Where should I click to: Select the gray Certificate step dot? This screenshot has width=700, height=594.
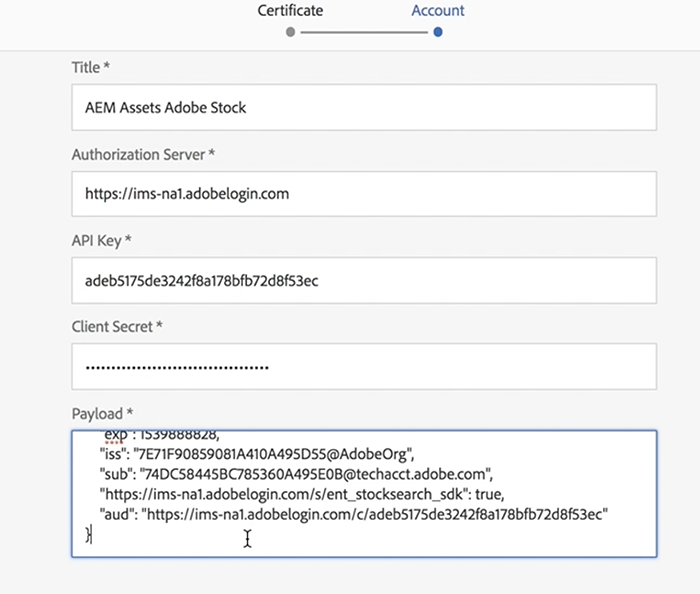click(291, 32)
